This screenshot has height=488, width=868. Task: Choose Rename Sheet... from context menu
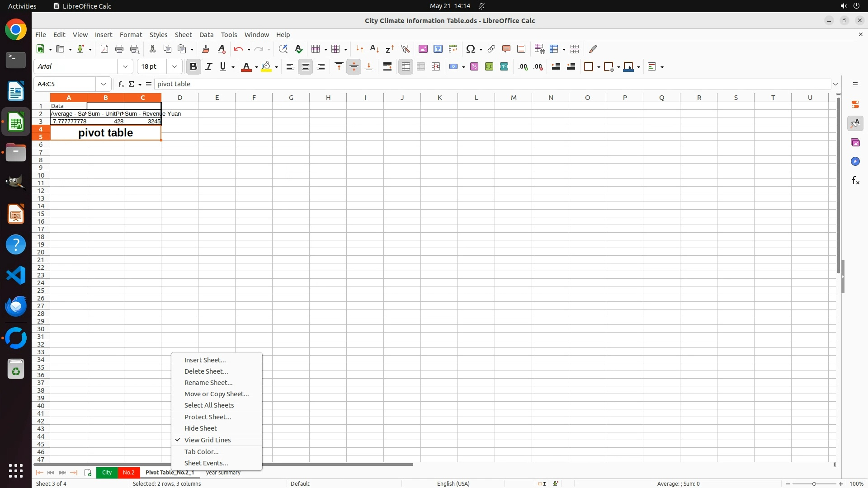point(208,383)
